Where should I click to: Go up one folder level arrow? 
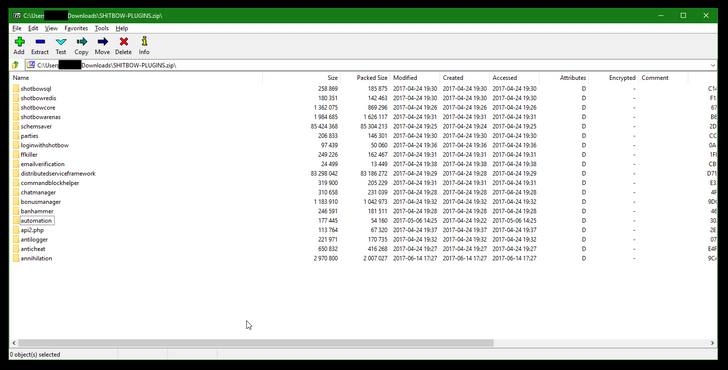click(15, 65)
